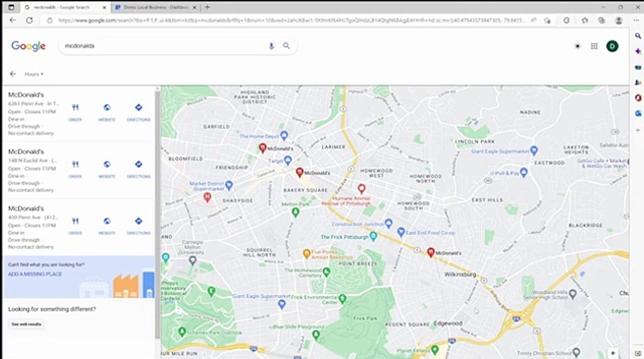The height and width of the screenshot is (359, 644).
Task: Click Five Points Artisan Bakeshop marker
Action: (307, 254)
